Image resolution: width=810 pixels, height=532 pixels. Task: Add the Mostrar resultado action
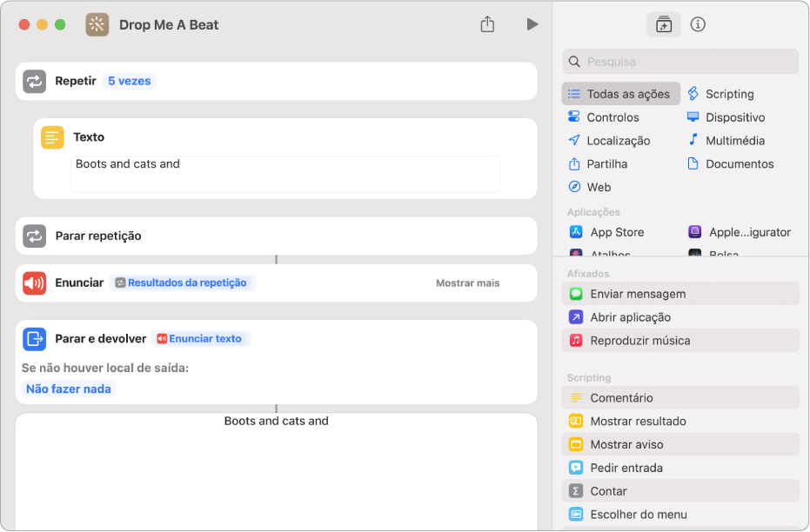pos(679,421)
